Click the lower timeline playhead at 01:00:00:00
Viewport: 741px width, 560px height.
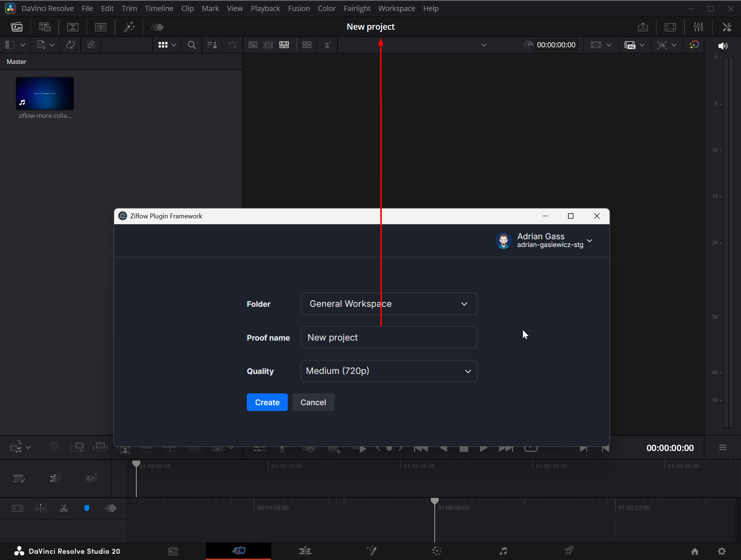click(x=435, y=501)
